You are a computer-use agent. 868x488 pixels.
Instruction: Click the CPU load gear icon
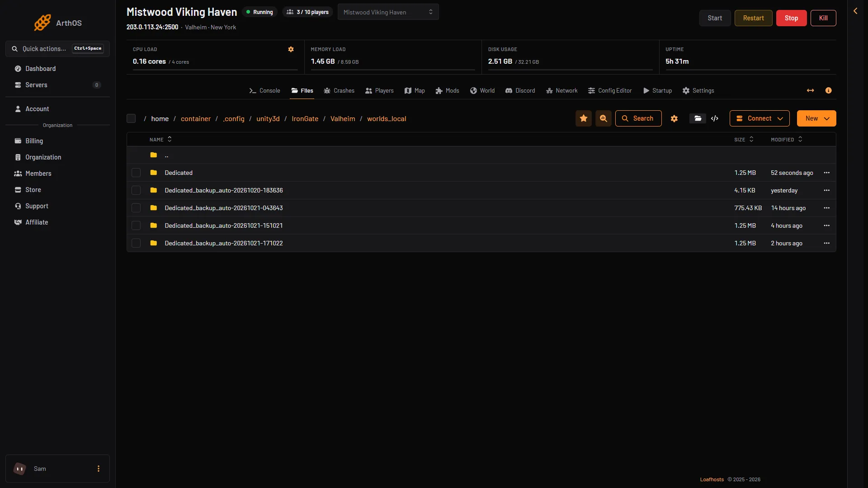tap(291, 49)
